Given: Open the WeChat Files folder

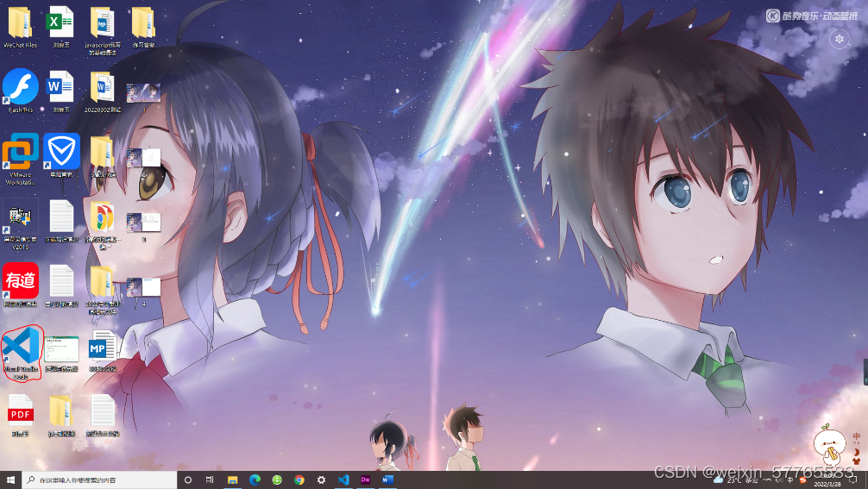Looking at the screenshot, I should click(x=21, y=27).
